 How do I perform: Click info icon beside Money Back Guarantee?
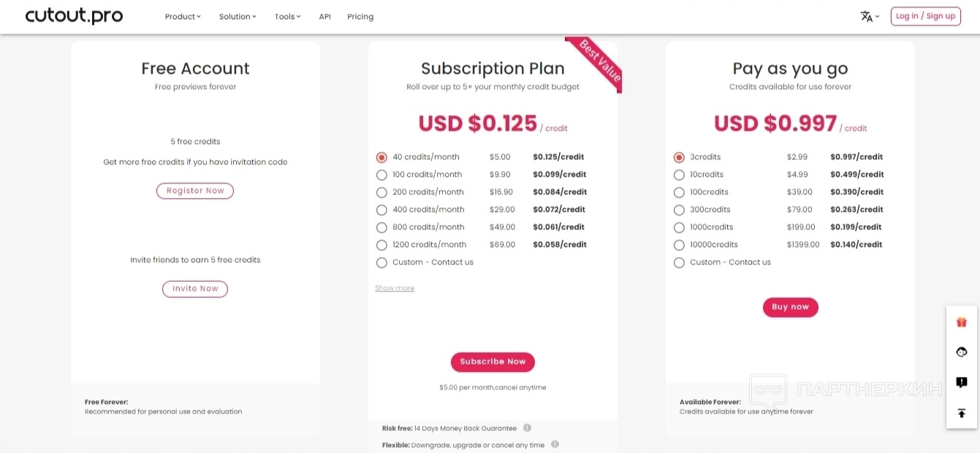(527, 428)
